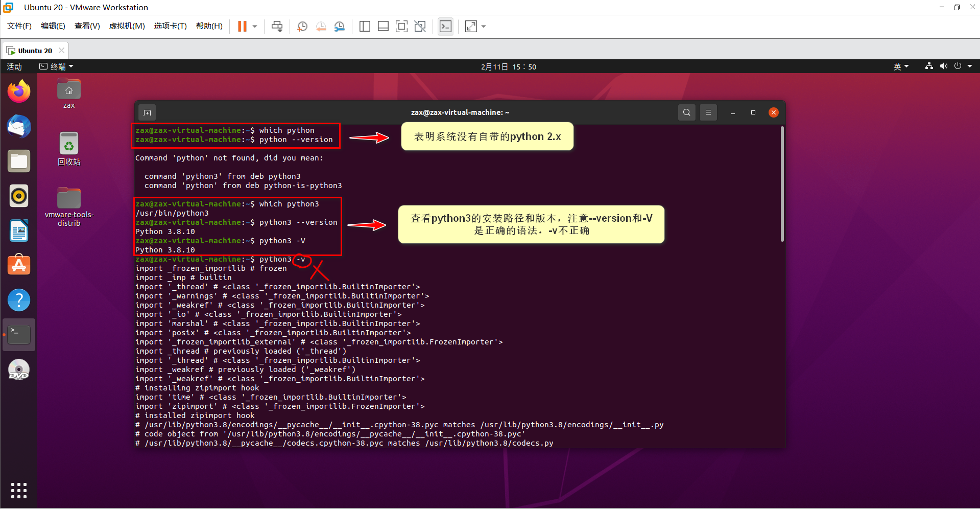Open the snapshot manager
Image resolution: width=980 pixels, height=509 pixels.
click(340, 26)
